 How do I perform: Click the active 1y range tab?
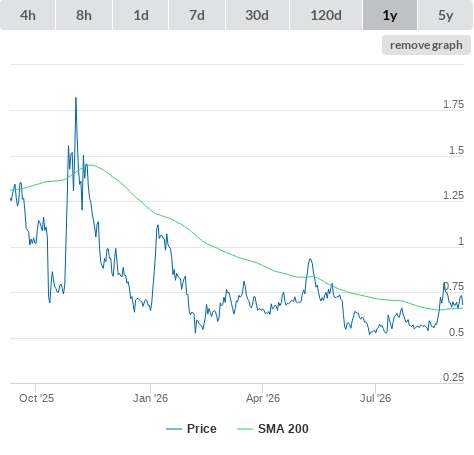390,15
